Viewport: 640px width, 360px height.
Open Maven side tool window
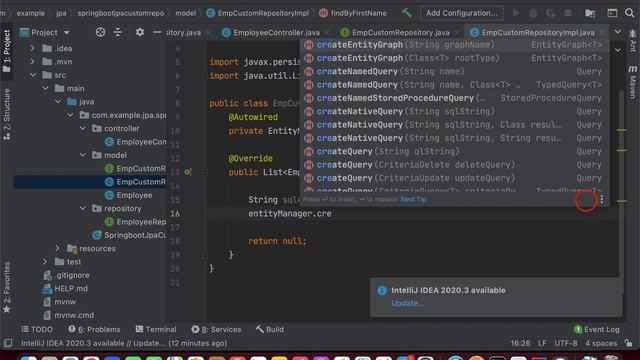632,82
